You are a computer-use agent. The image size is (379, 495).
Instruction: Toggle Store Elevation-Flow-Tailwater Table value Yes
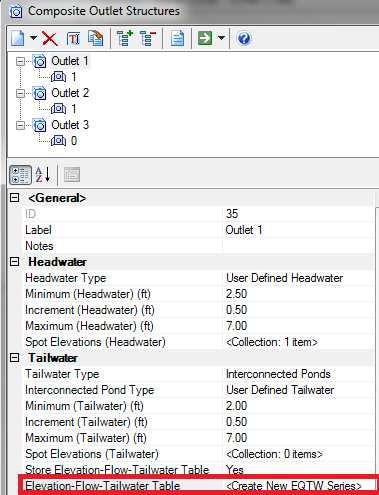click(298, 470)
